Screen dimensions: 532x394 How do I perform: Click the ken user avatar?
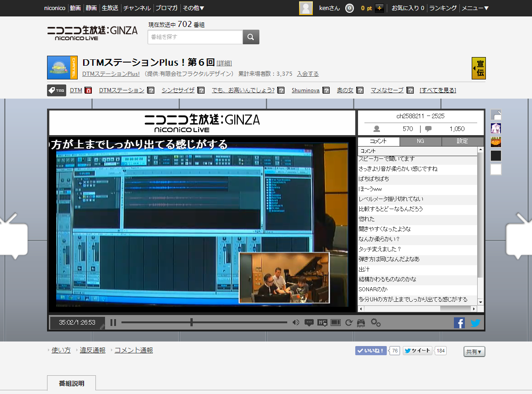tap(306, 8)
